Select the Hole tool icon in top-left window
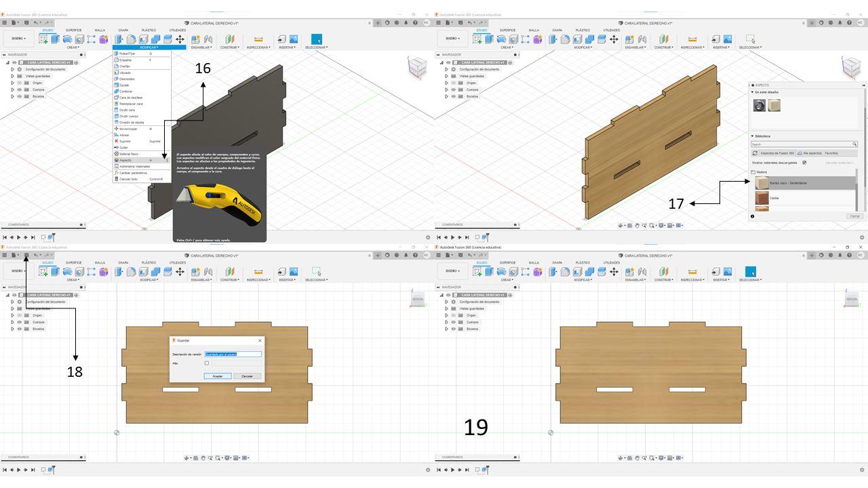 79,39
